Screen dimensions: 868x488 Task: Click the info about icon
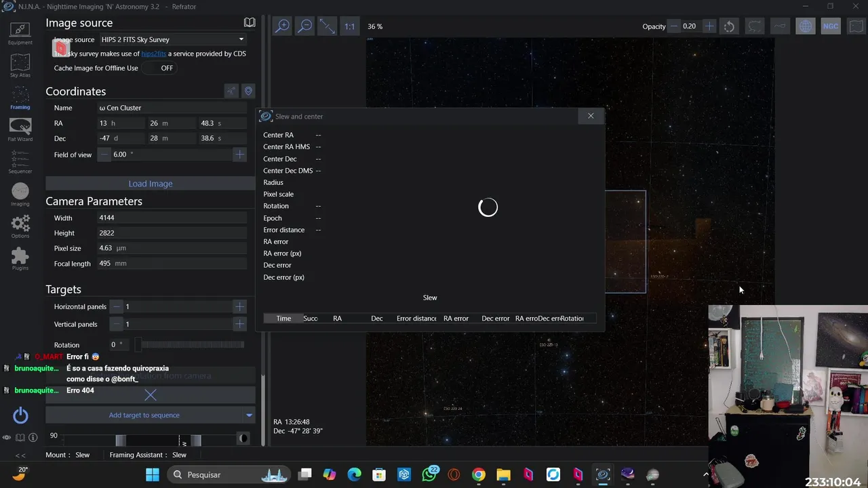[x=33, y=438]
